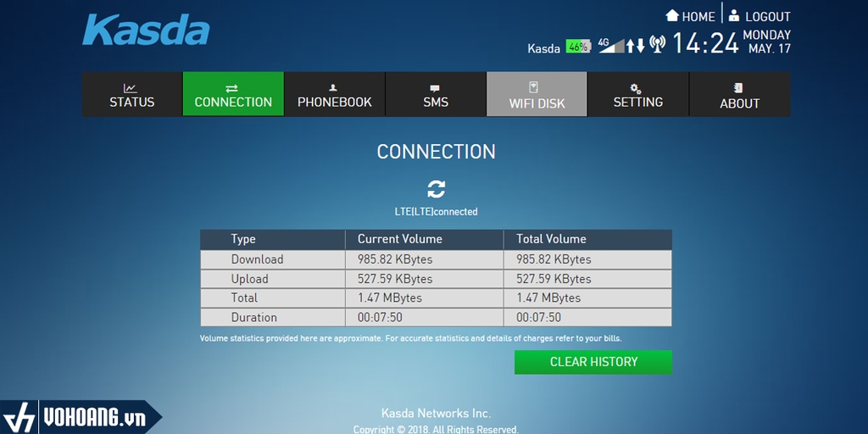Click the CONNECTION page heading

(x=437, y=152)
